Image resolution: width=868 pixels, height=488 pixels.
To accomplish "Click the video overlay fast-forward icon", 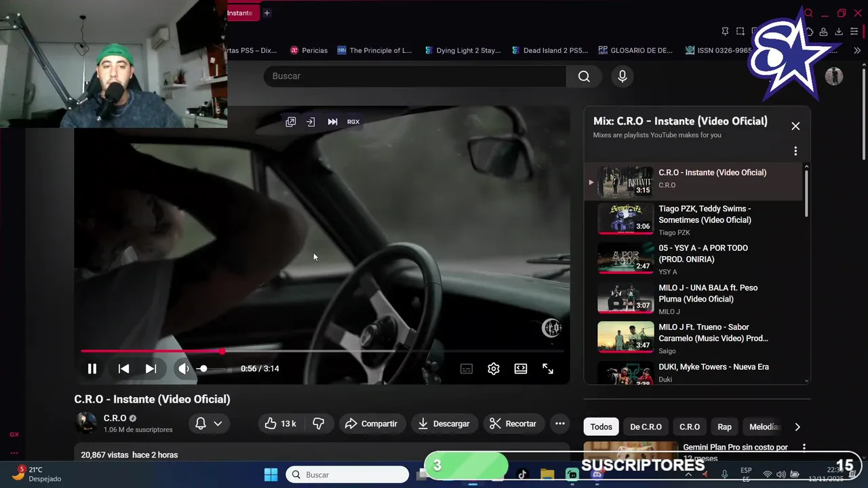I will tap(332, 122).
